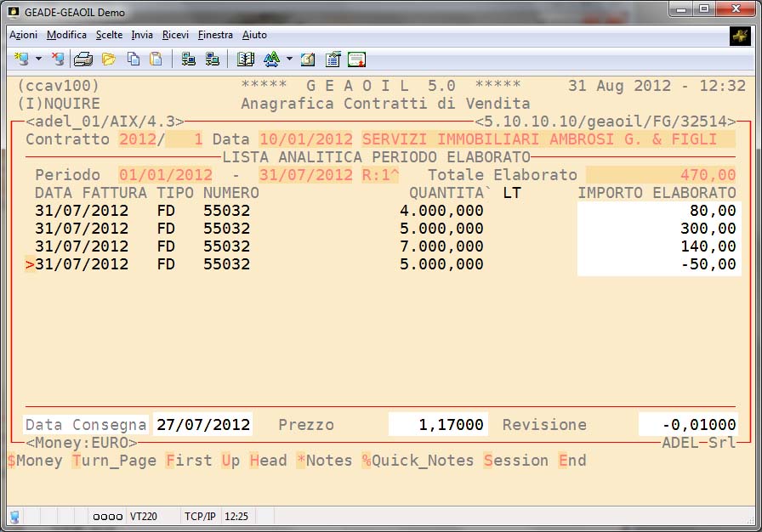Click the send file transfer icon

(x=189, y=59)
